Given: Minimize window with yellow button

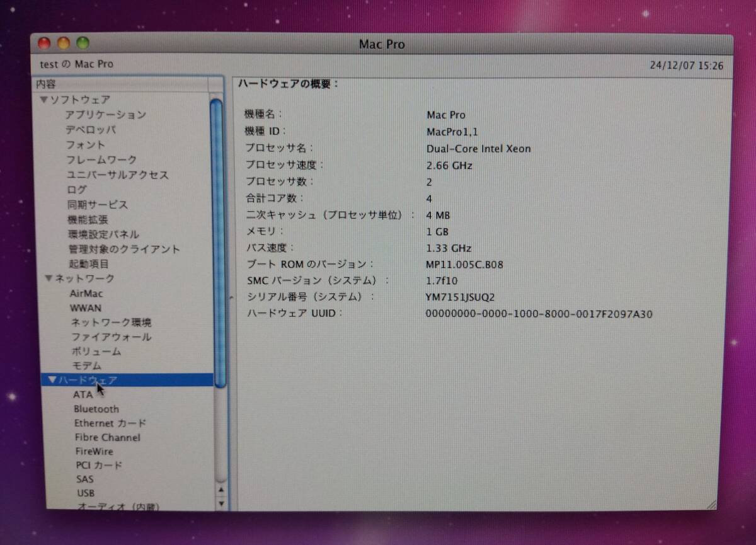Looking at the screenshot, I should 64,43.
